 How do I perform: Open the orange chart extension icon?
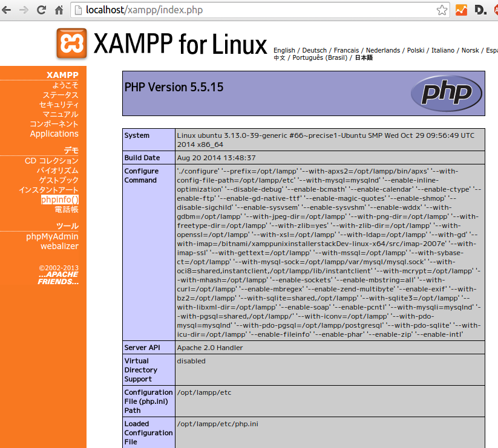click(x=461, y=10)
